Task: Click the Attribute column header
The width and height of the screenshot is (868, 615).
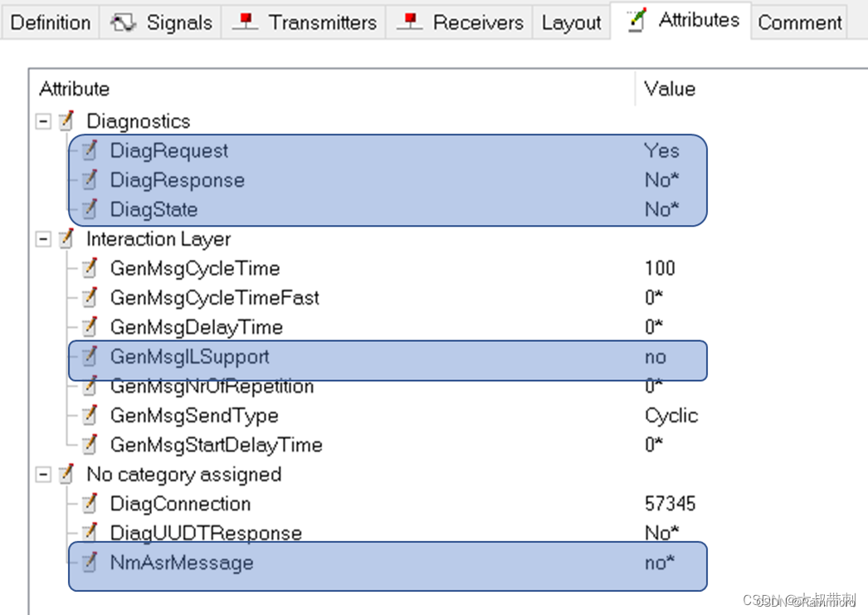Action: pos(74,89)
